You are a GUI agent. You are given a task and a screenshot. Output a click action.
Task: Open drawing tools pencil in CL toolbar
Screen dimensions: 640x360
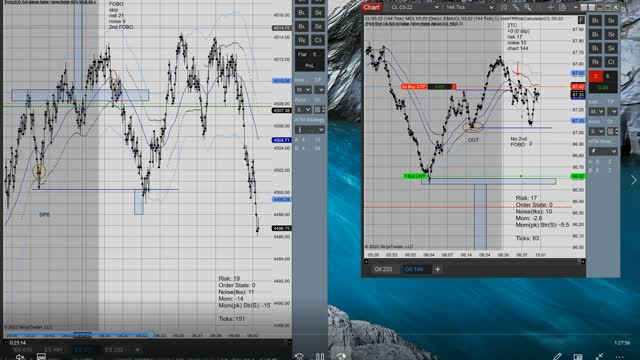pos(516,7)
